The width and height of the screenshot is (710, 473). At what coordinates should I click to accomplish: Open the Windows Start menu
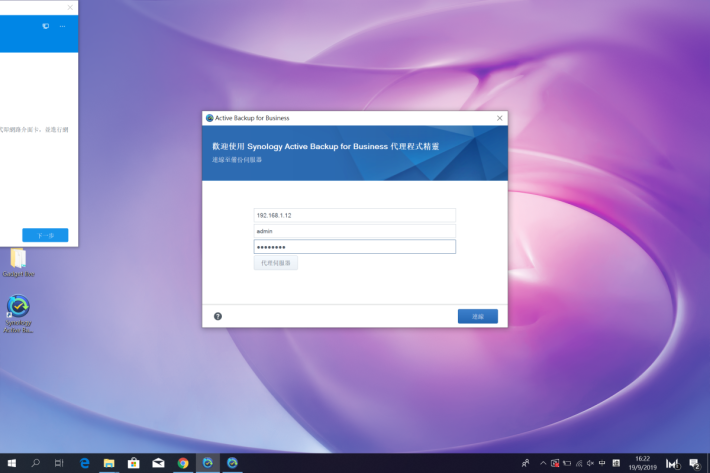tap(12, 463)
